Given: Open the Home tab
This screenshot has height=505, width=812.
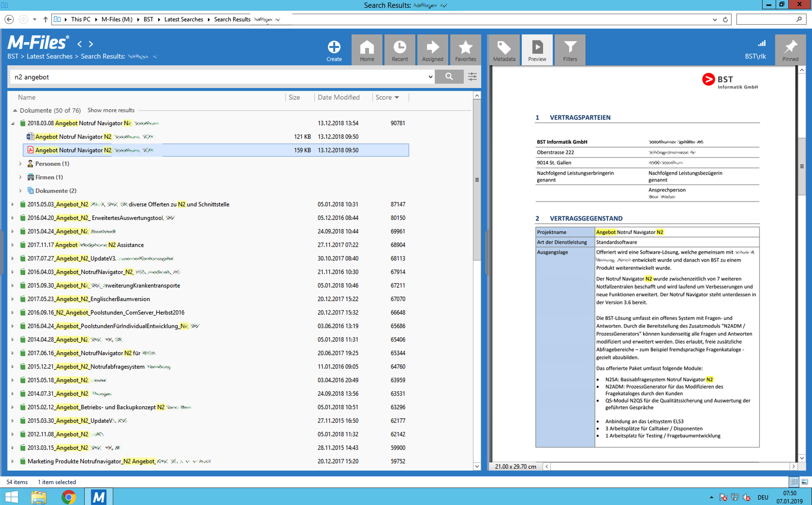Looking at the screenshot, I should 367,50.
